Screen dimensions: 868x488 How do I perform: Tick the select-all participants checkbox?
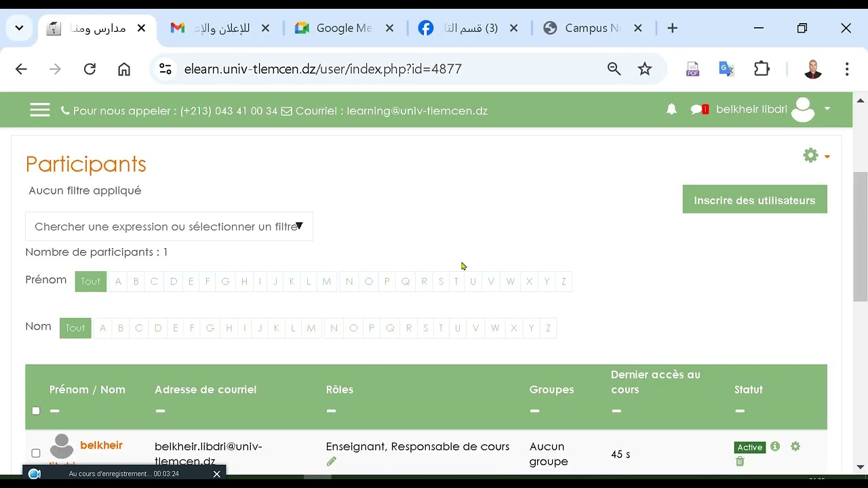(x=36, y=410)
